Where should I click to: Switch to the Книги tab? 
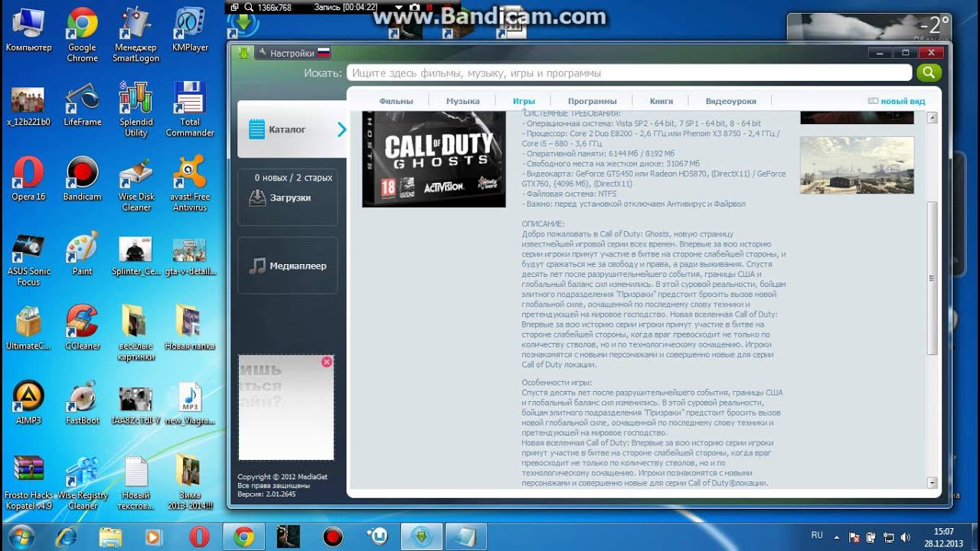pyautogui.click(x=661, y=101)
